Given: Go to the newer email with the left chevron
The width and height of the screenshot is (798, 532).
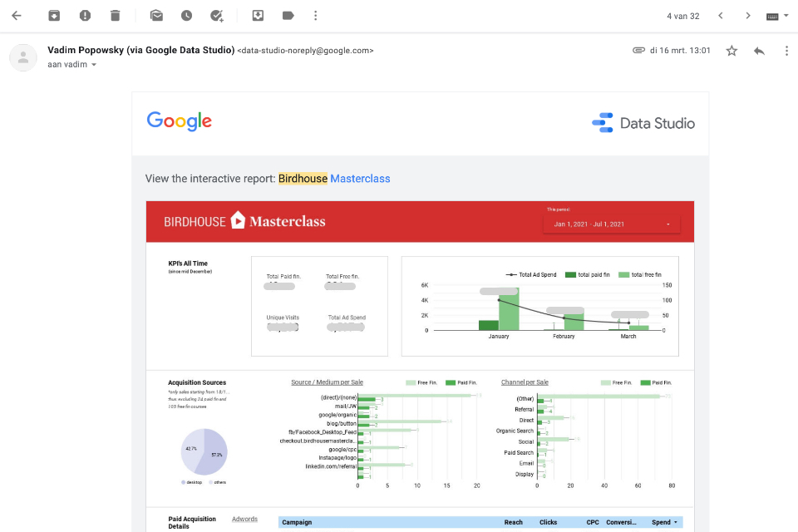Looking at the screenshot, I should click(x=721, y=16).
